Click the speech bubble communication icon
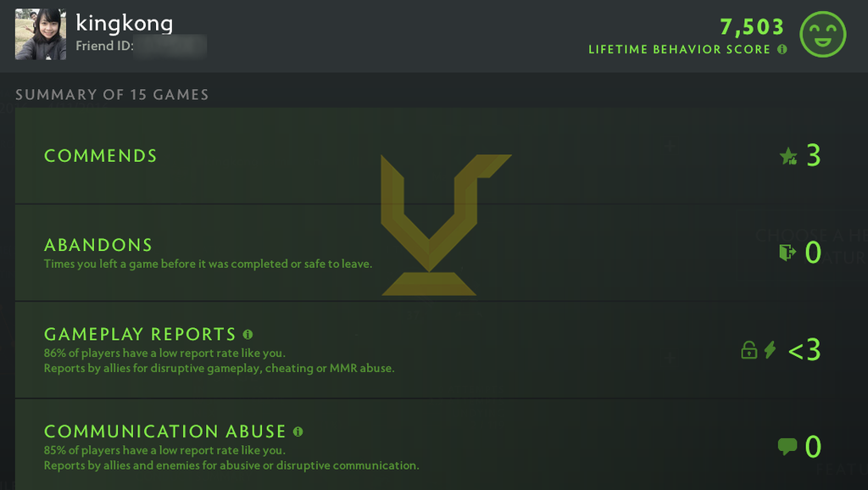 (787, 446)
